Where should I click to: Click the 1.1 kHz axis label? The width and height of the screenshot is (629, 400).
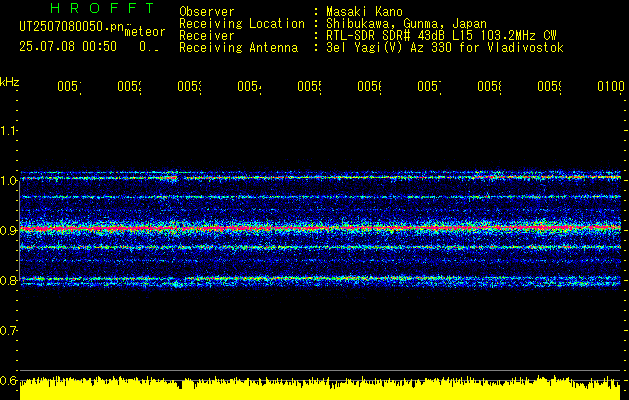pos(8,130)
